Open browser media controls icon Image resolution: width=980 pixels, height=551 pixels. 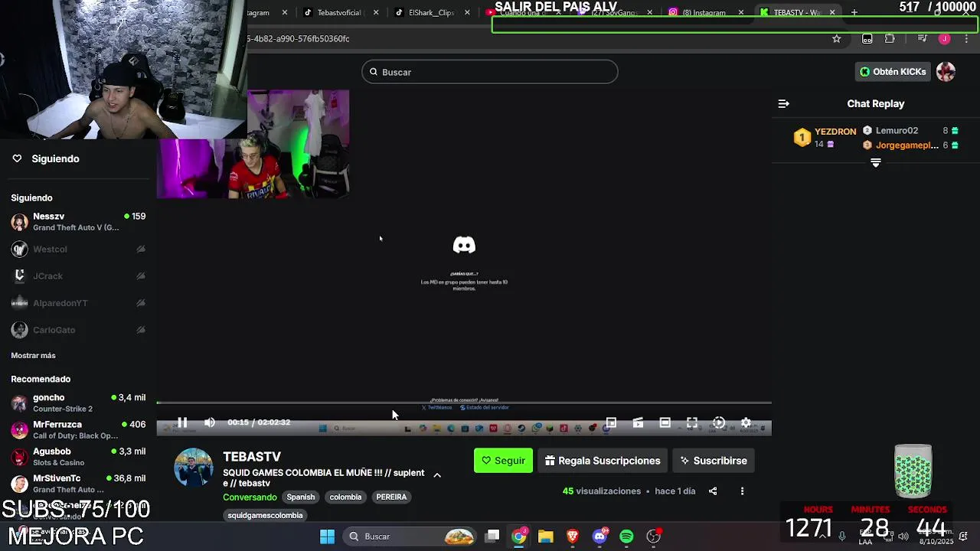click(922, 39)
